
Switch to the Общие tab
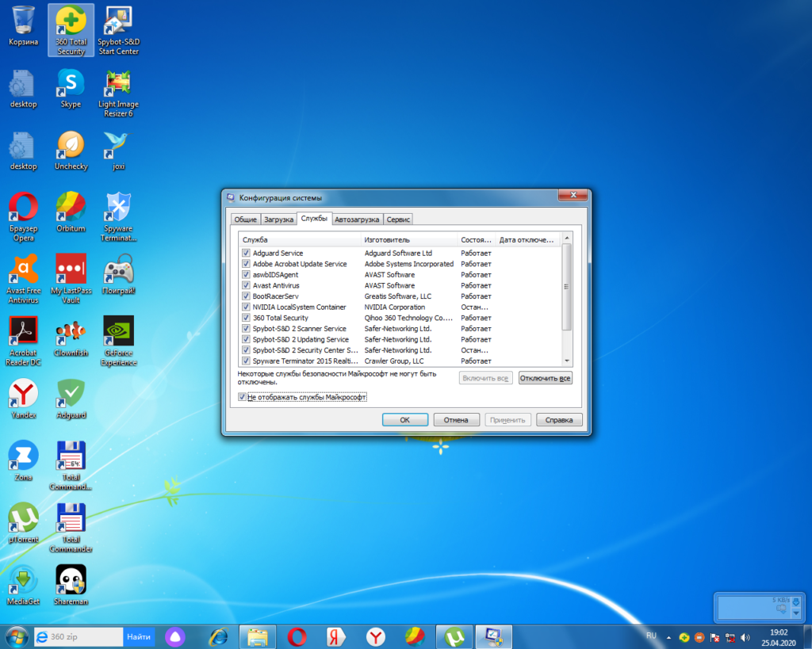coord(246,220)
